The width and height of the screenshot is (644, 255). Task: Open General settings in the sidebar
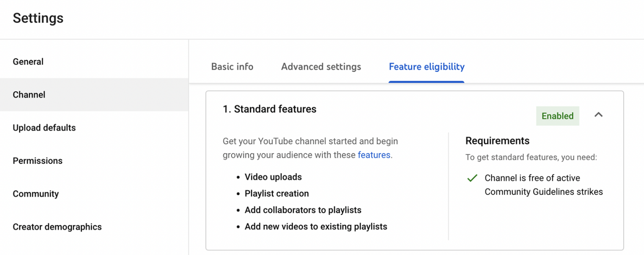click(28, 61)
